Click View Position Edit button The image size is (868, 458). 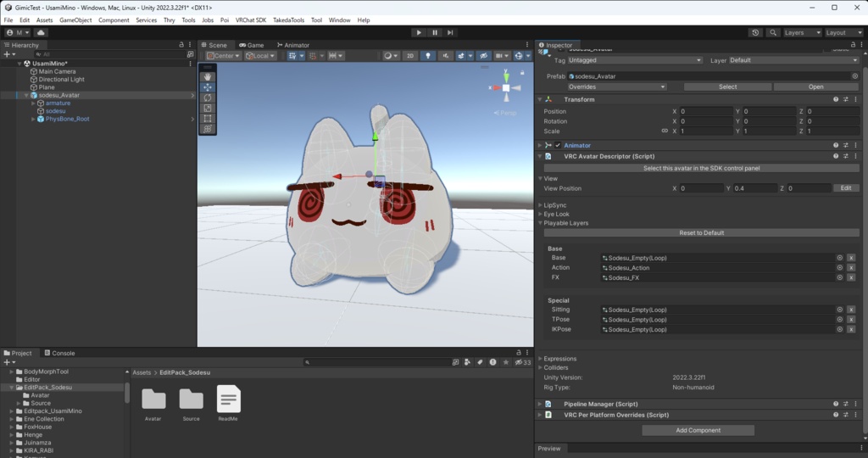(846, 188)
